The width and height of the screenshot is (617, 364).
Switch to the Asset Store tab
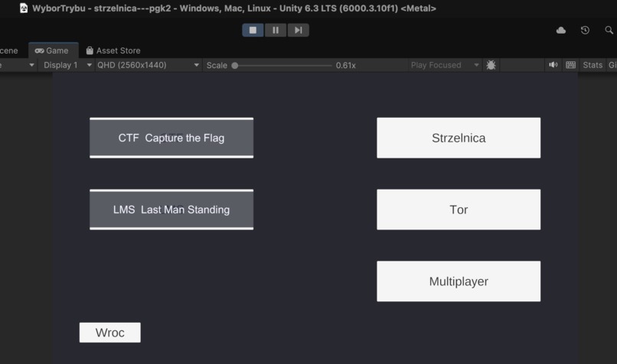coord(113,50)
